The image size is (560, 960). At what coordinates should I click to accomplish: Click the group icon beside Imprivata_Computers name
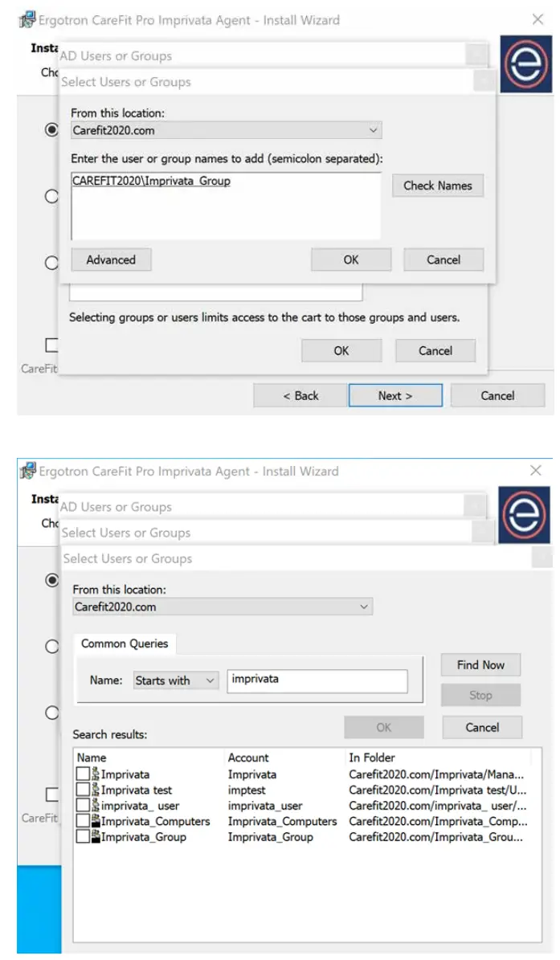[96, 821]
